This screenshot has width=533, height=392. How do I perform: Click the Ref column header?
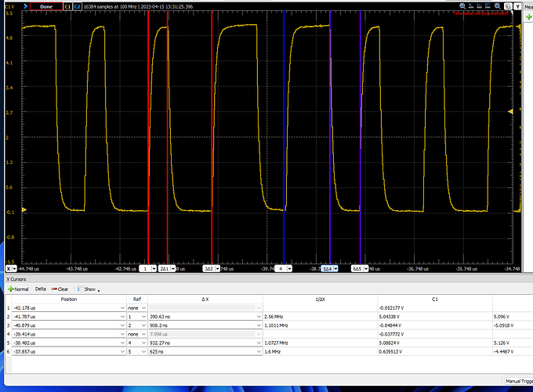(x=137, y=299)
